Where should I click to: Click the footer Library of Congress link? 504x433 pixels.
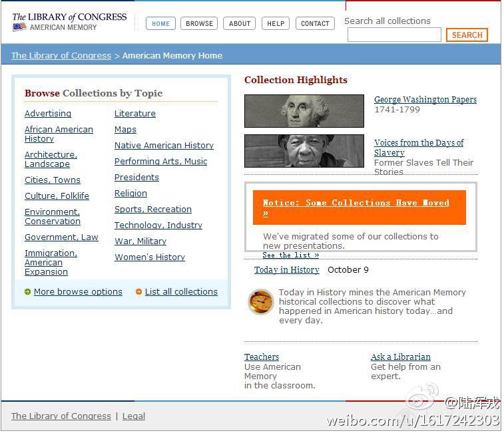(61, 416)
